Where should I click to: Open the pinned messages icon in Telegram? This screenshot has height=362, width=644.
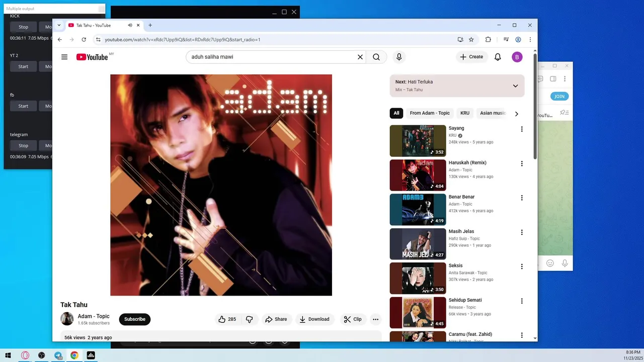(564, 113)
